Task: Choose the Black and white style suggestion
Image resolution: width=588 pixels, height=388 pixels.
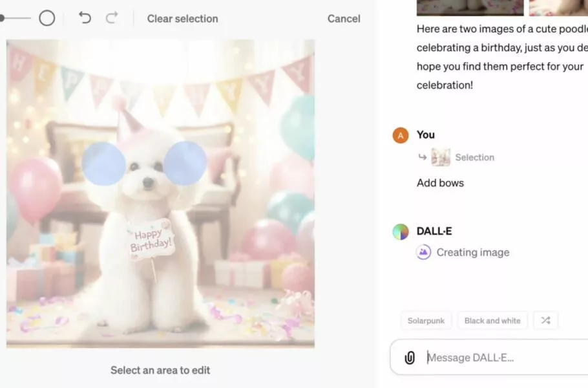Action: (492, 321)
